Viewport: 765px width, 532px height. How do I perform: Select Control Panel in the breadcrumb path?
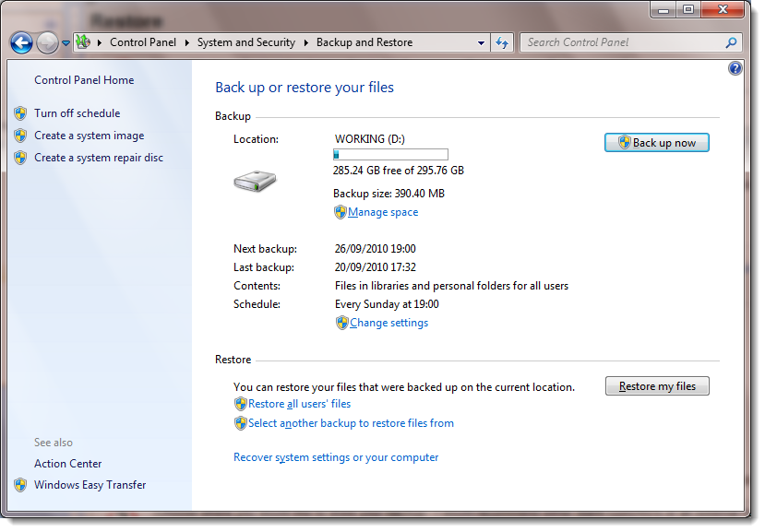pos(143,42)
